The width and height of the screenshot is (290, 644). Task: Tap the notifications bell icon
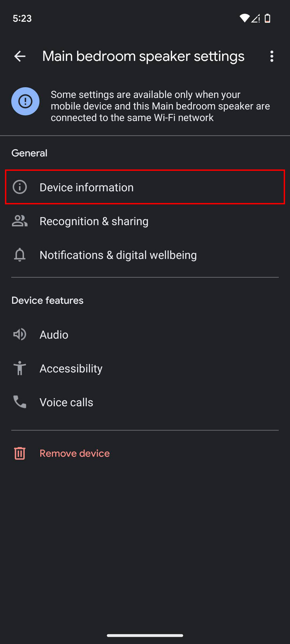click(20, 255)
